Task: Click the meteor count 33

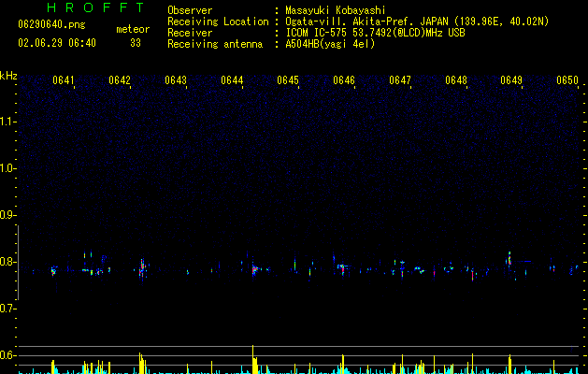Action: click(136, 43)
